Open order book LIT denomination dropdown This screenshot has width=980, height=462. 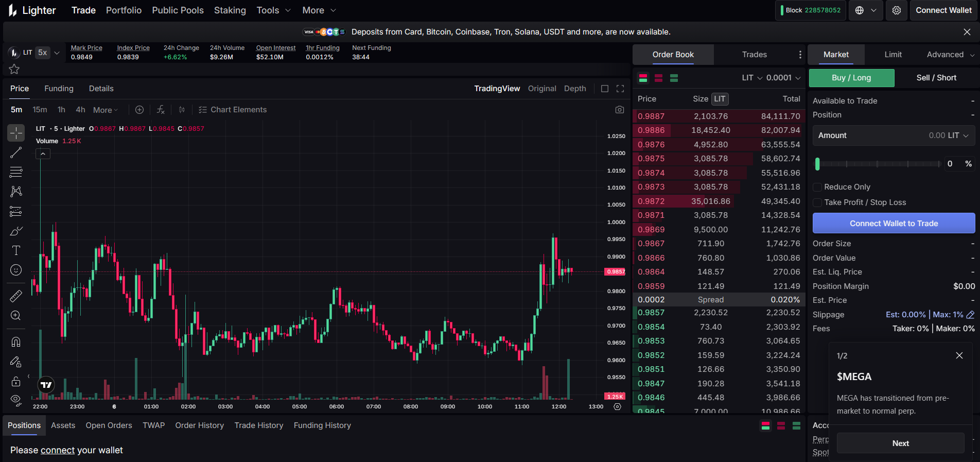point(752,78)
